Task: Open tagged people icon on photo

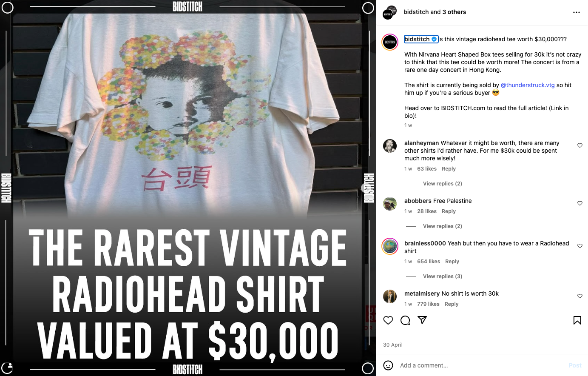Action: [x=8, y=368]
